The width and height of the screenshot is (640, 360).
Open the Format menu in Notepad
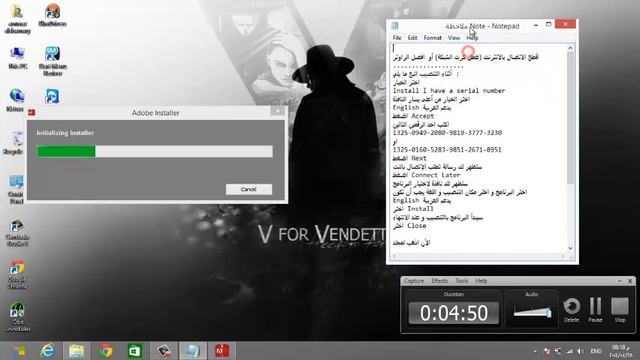click(433, 38)
